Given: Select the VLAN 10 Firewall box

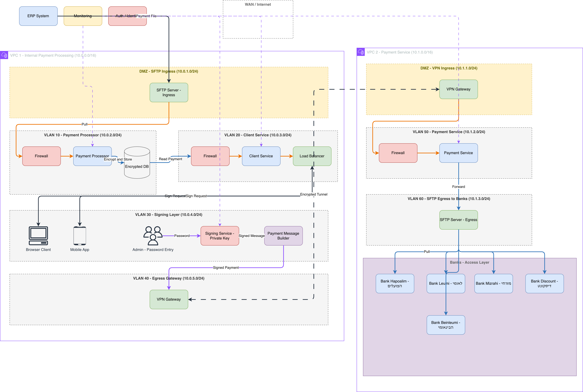Looking at the screenshot, I should coord(42,156).
